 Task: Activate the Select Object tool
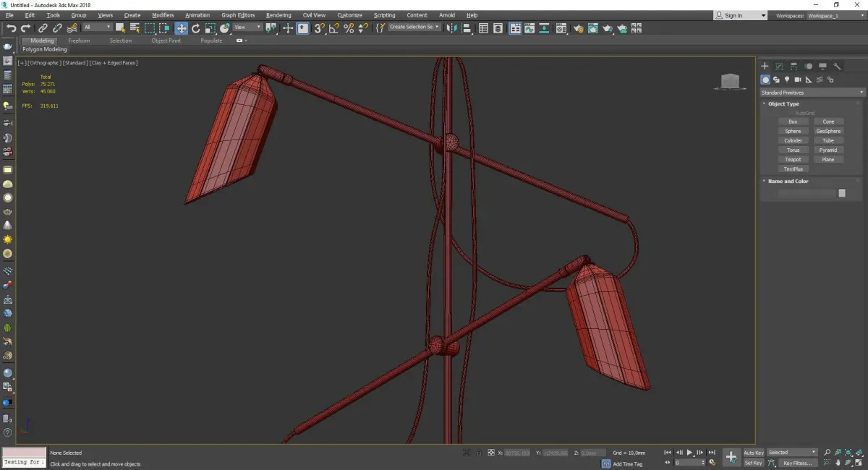pos(120,28)
